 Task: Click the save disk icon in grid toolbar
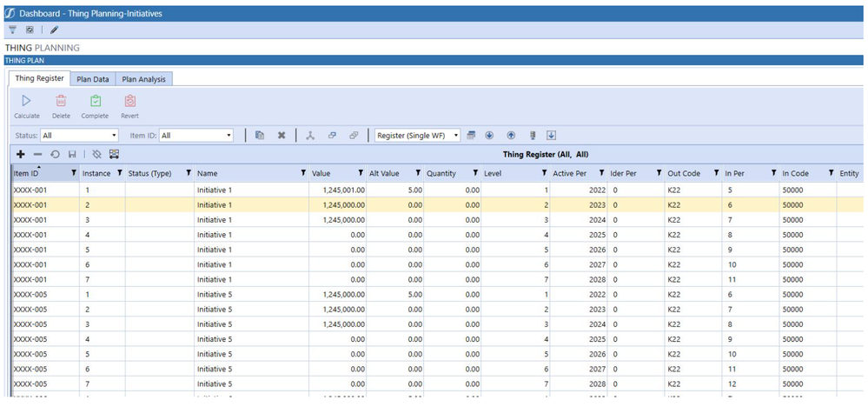(x=72, y=155)
